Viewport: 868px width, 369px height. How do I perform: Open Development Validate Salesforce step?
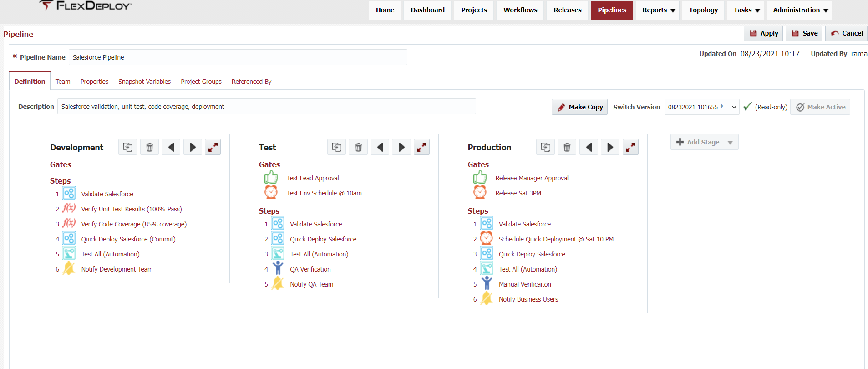(107, 194)
